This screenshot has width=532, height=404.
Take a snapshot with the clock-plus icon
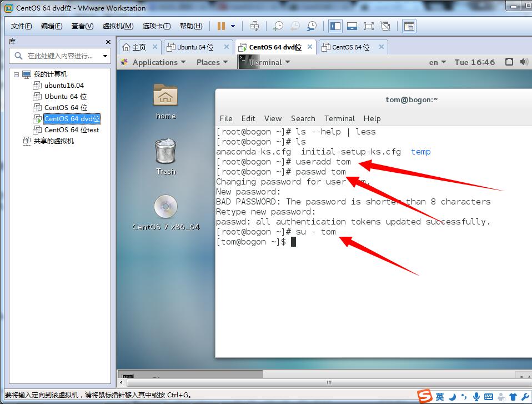pyautogui.click(x=278, y=26)
